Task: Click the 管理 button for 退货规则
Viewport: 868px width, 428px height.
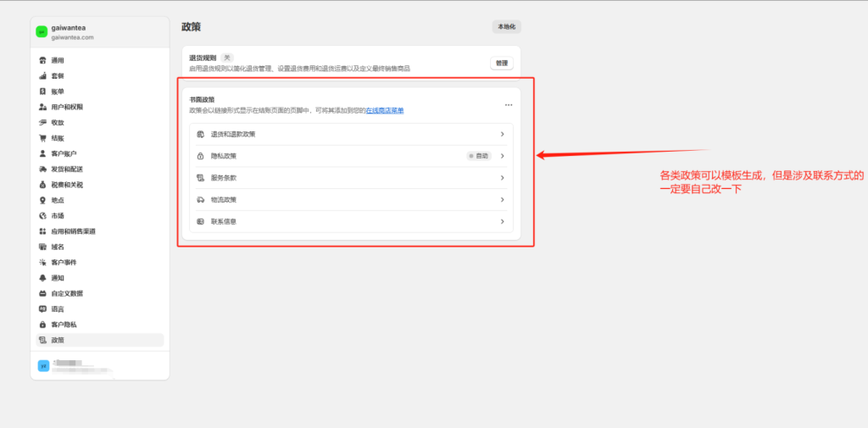Action: click(502, 63)
